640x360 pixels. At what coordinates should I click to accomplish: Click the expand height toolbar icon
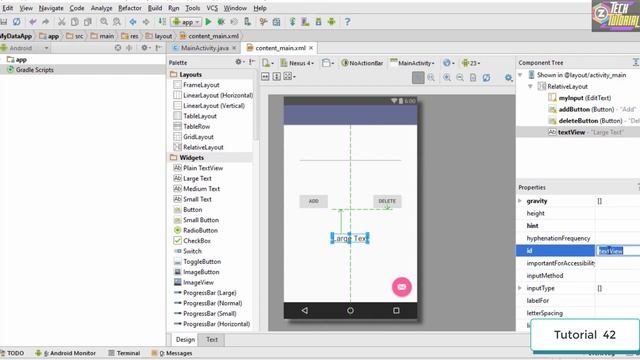(x=276, y=76)
